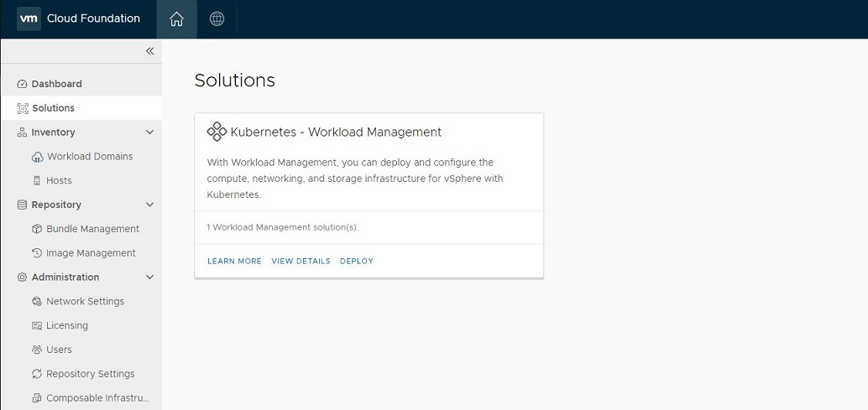
Task: Click the Image Management history icon
Action: (x=37, y=253)
